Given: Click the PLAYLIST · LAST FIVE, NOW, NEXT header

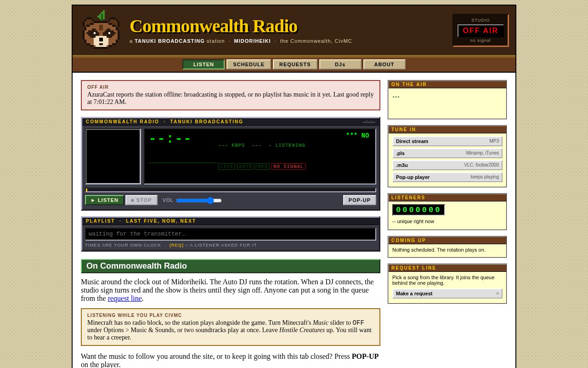Looking at the screenshot, I should 231,221.
